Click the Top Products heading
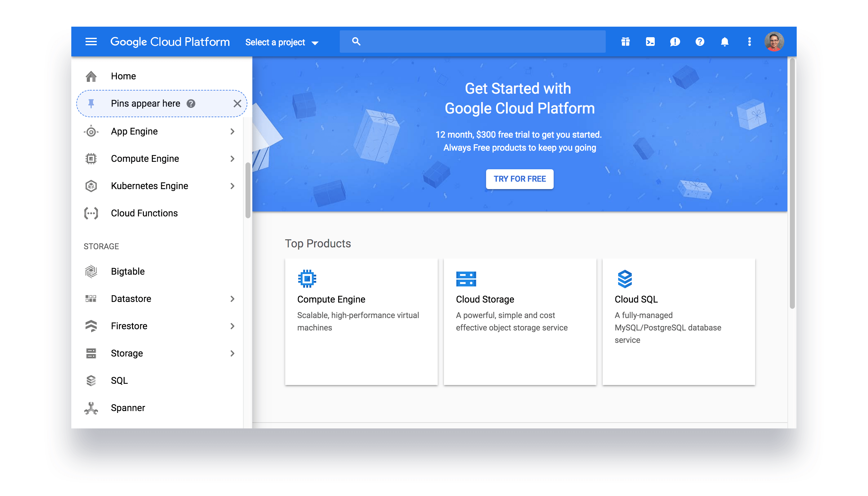The image size is (868, 496). [317, 243]
